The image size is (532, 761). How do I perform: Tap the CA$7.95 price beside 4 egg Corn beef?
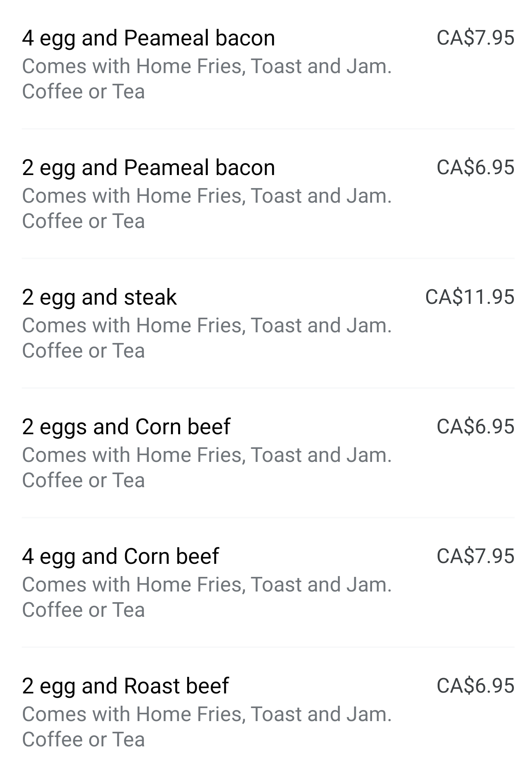475,556
